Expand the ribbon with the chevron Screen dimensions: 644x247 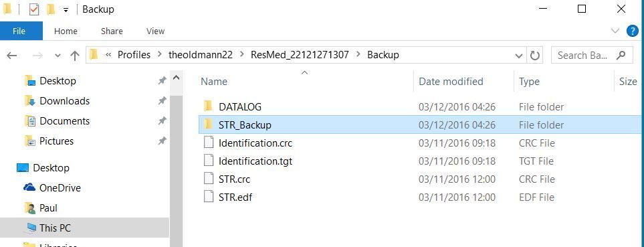615,31
